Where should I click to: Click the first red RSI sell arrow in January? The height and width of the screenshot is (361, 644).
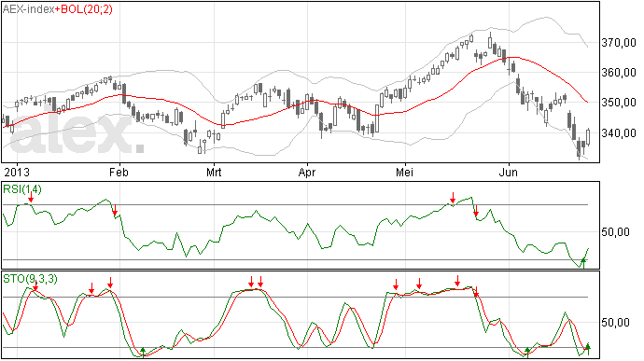[x=31, y=197]
